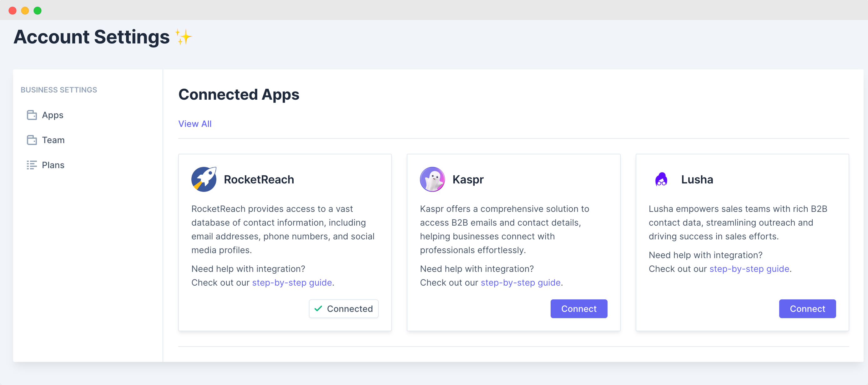Click the green macOS fullscreen button
The image size is (868, 385).
[38, 11]
